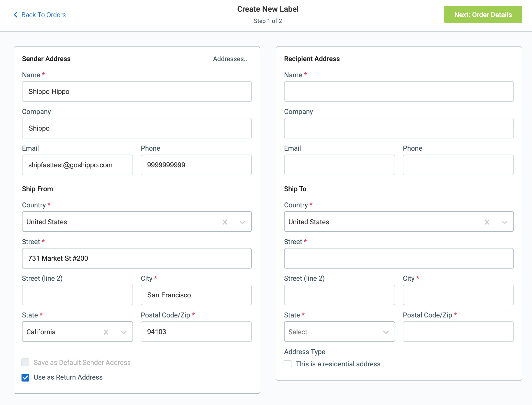Viewport: 532px width, 405px height.
Task: Click Next: Order Details button
Action: pyautogui.click(x=483, y=14)
